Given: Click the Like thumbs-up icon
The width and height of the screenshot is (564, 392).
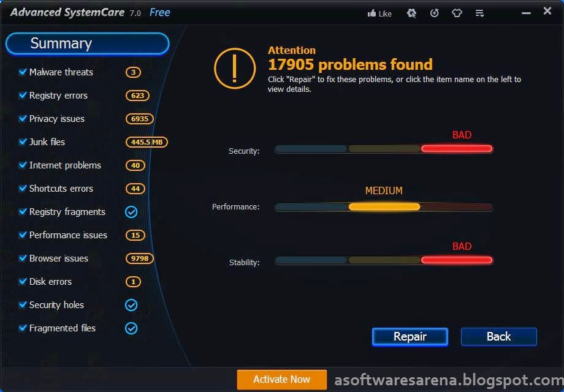Looking at the screenshot, I should point(372,13).
